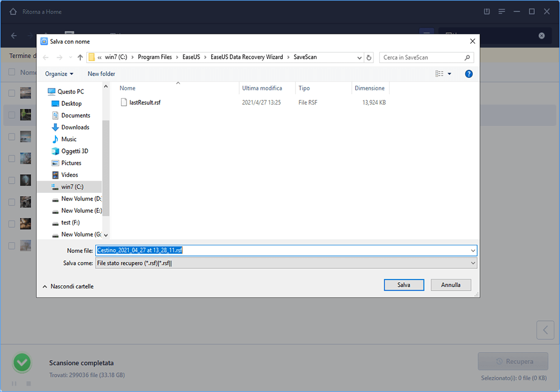
Task: Expand the Salva come file type dropdown
Action: point(473,263)
